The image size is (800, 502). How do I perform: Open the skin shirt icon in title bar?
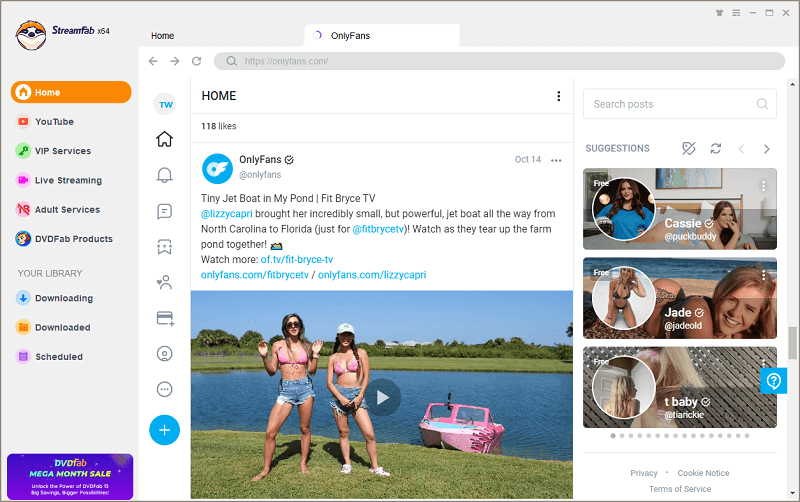[x=719, y=13]
